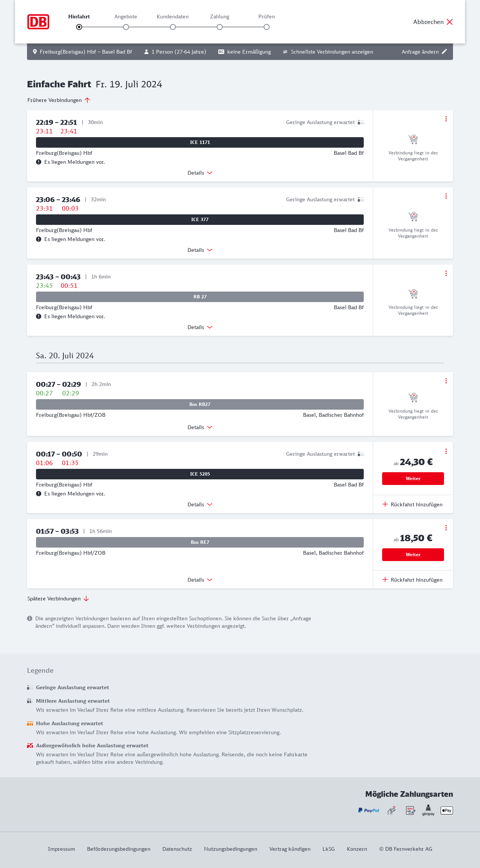Open three-dot menu for ICE 1171 connection
480x868 pixels.
pos(446,119)
